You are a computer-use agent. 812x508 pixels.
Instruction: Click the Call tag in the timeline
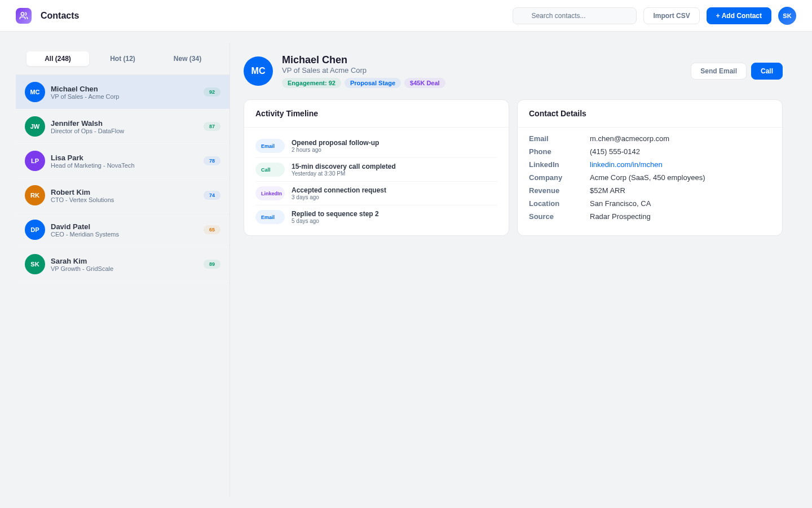[x=270, y=170]
